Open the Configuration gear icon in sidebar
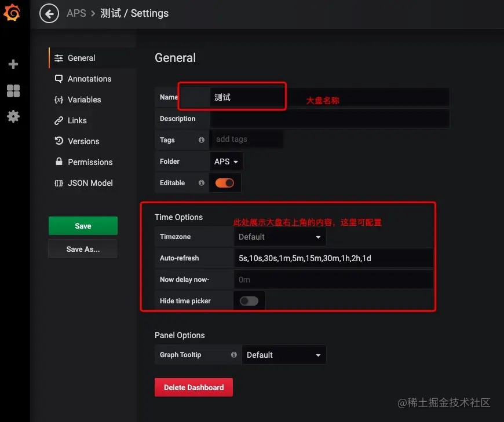The height and width of the screenshot is (422, 504). pos(13,116)
